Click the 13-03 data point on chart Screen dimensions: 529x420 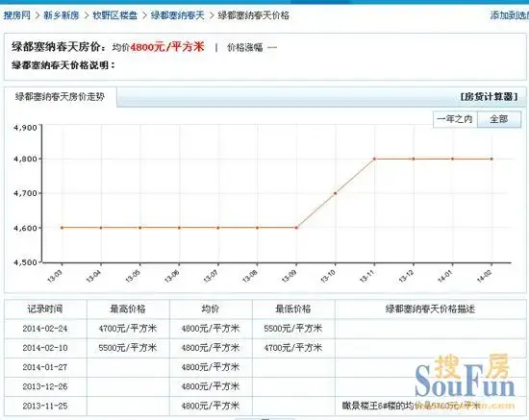click(62, 228)
